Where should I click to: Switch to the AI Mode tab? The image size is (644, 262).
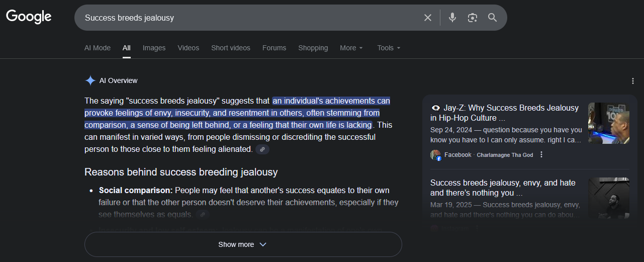point(98,48)
